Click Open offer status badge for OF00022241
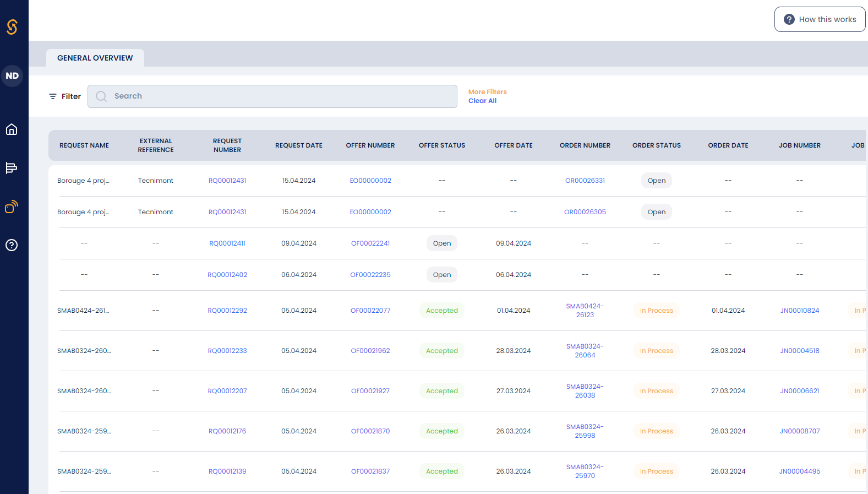Screen dimensions: 868x494 (x=442, y=243)
